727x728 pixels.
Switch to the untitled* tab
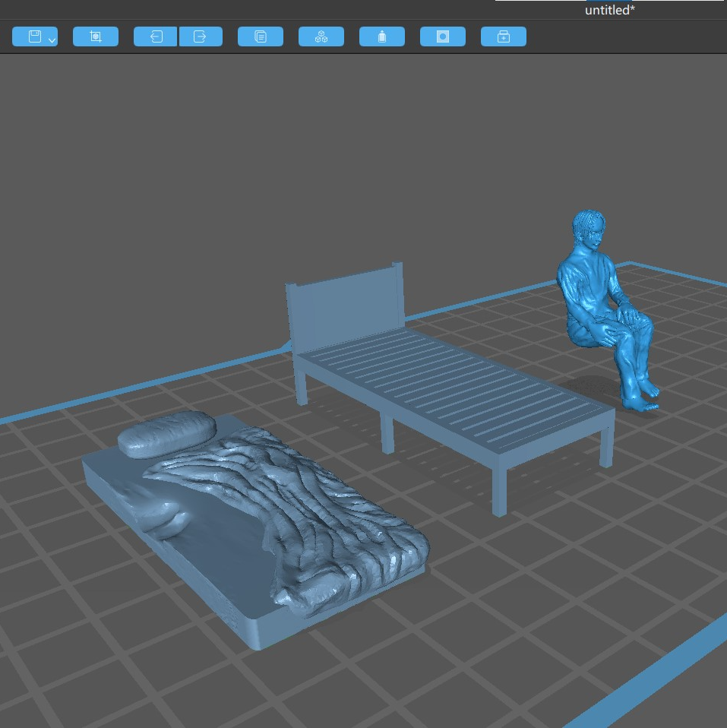[x=609, y=11]
